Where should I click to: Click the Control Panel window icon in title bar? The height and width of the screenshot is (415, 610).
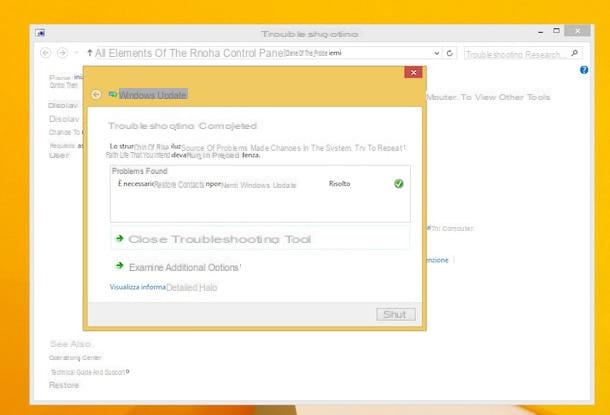coord(40,33)
